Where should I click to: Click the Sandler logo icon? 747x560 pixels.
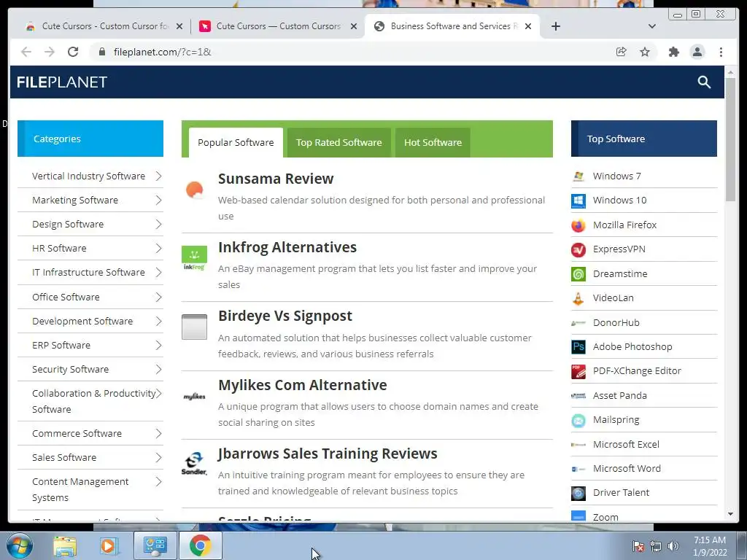click(x=194, y=464)
